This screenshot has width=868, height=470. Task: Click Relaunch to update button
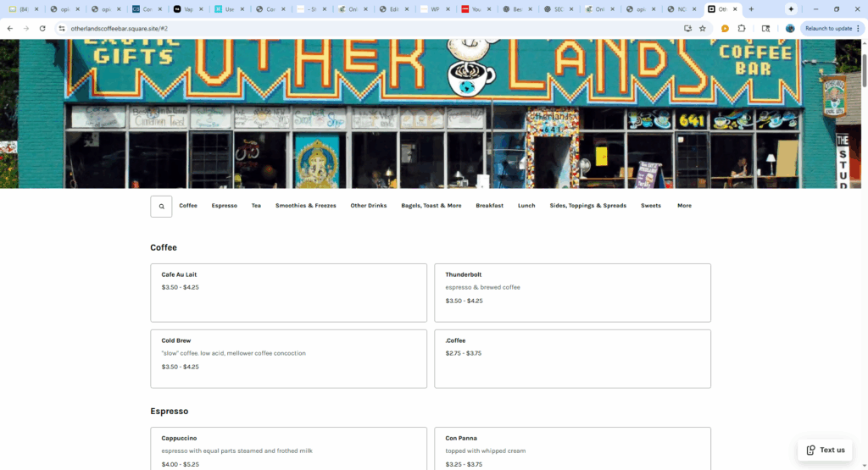click(829, 28)
